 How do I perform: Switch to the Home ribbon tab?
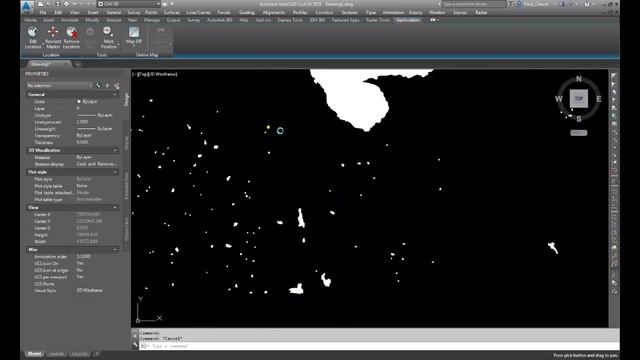click(x=30, y=20)
